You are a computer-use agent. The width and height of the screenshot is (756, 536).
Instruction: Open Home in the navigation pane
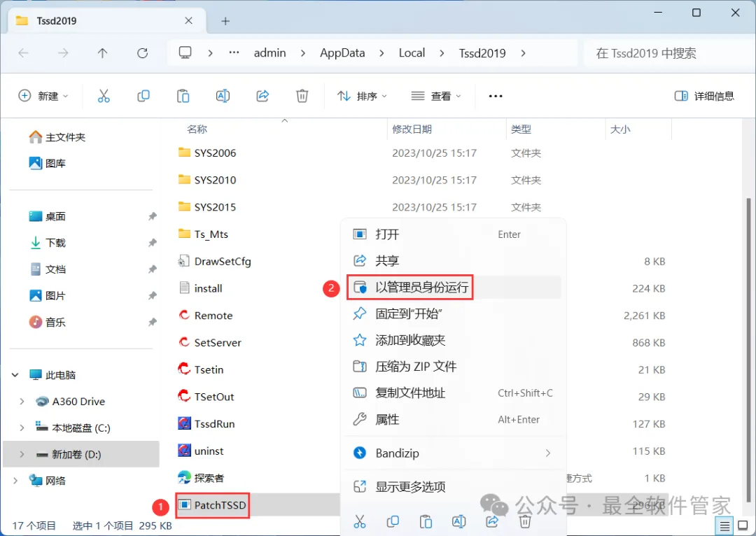click(57, 137)
